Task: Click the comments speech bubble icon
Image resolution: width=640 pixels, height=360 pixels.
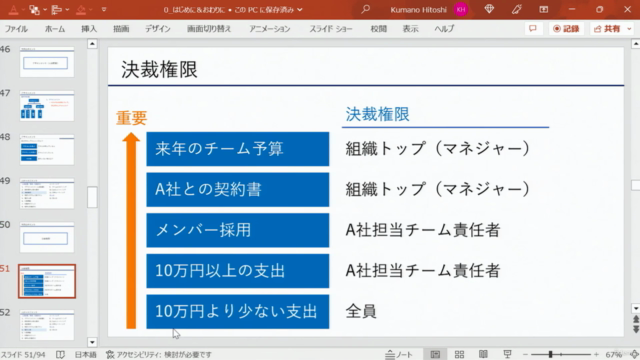Action: (x=533, y=29)
